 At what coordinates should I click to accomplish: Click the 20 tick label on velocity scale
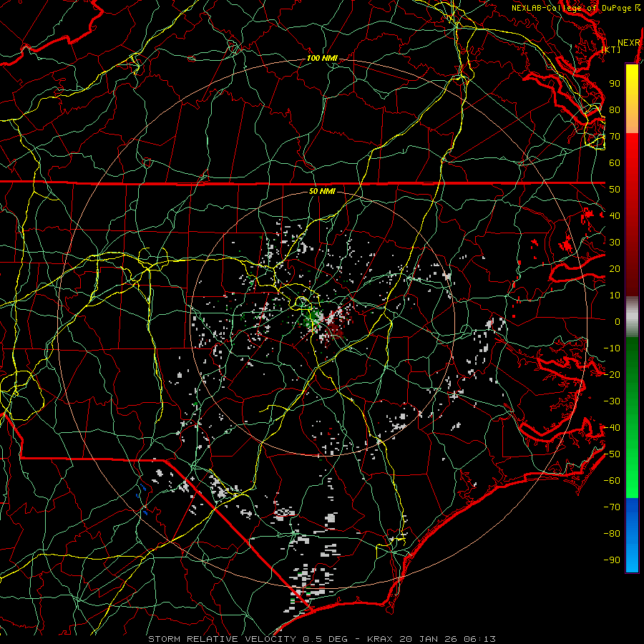point(615,269)
